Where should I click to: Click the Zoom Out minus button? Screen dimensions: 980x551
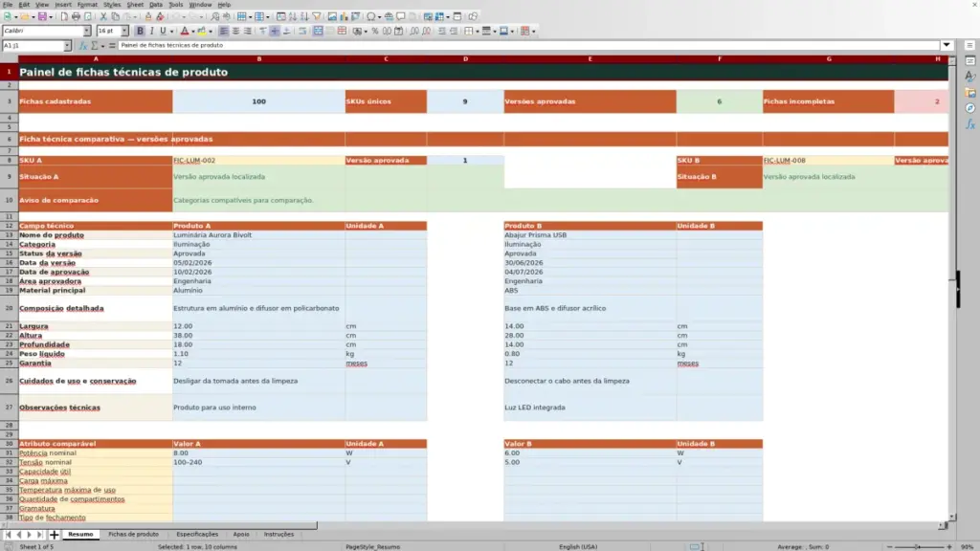(x=889, y=546)
